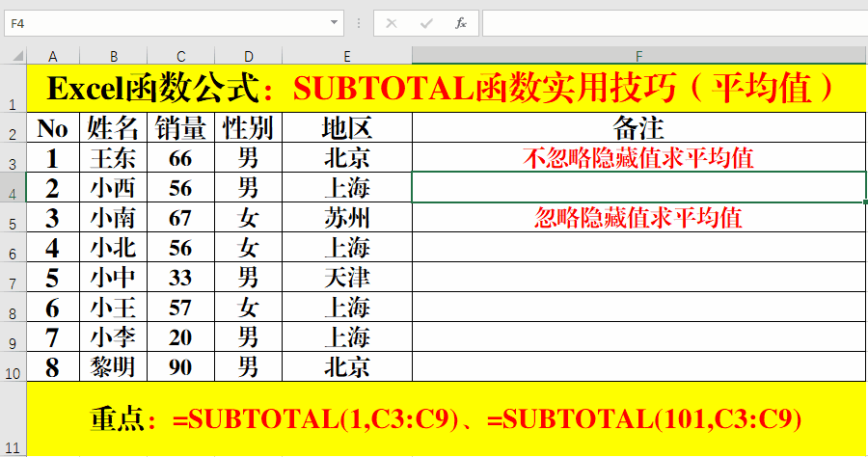Select row 10 header
Image resolution: width=868 pixels, height=457 pixels.
point(13,366)
